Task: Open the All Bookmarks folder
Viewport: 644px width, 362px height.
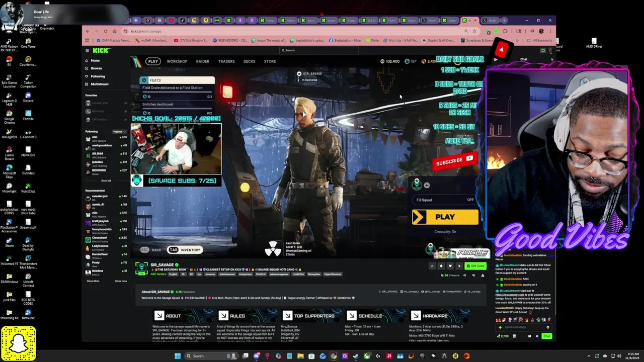Action: (x=541, y=40)
